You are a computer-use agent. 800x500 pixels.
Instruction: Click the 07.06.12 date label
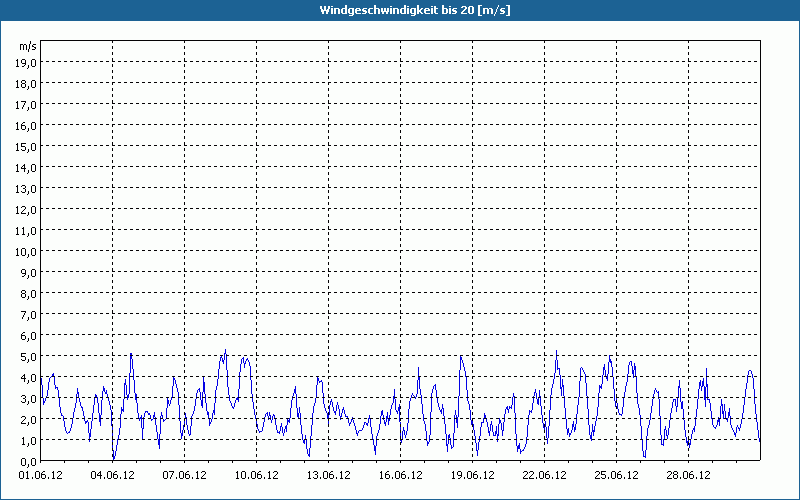(x=185, y=475)
